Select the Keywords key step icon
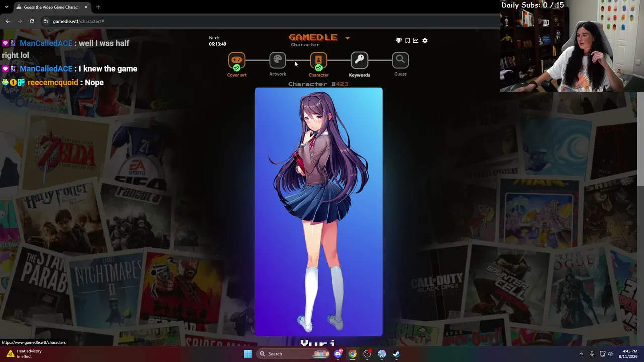Screen dimensions: 644x362 (359, 60)
